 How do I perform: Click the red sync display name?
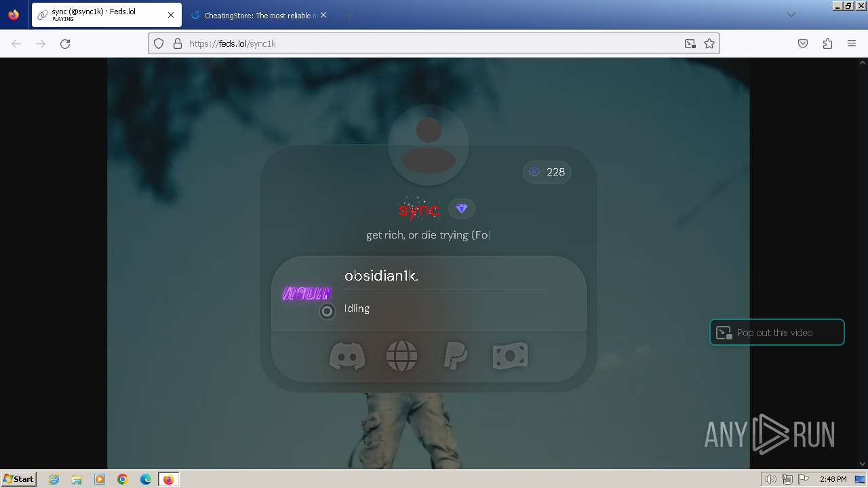pyautogui.click(x=418, y=209)
